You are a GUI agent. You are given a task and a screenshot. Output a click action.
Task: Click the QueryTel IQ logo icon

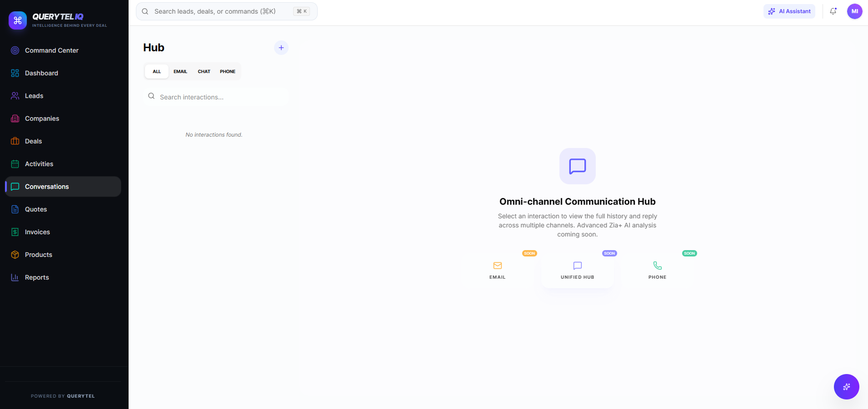coord(17,20)
